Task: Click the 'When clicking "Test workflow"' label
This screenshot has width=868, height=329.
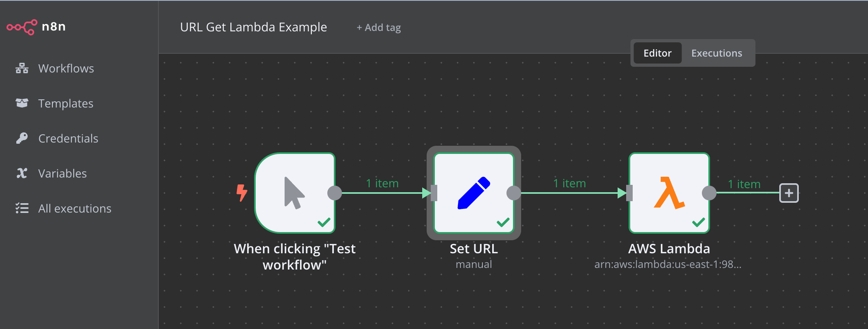Action: click(x=295, y=257)
